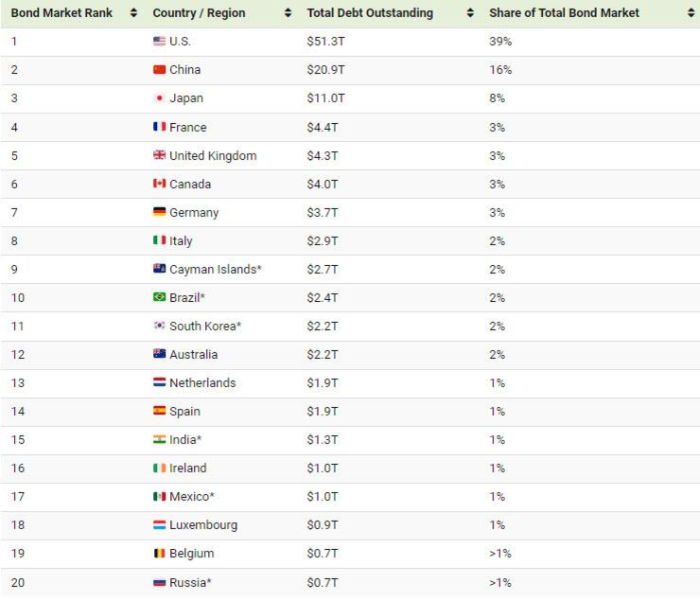Click the China flag icon
Image resolution: width=700 pixels, height=601 pixels.
click(159, 70)
